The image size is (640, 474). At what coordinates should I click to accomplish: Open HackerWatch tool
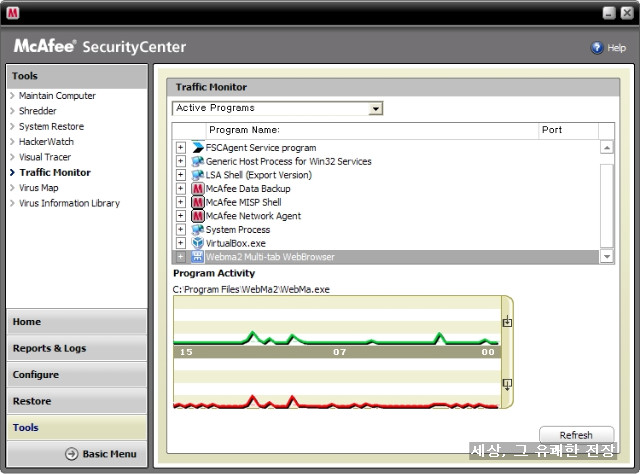pos(46,142)
